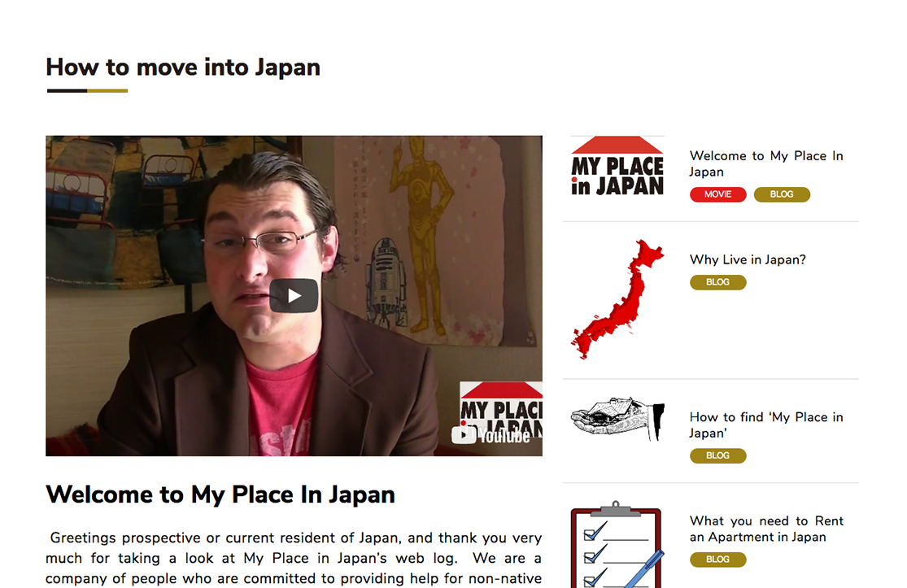Open the 'Welcome to My Place In Japan' sidebar link

click(x=765, y=163)
